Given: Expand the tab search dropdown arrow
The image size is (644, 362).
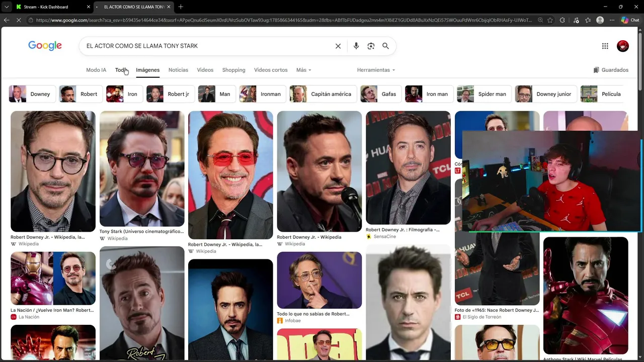Looking at the screenshot, I should pyautogui.click(x=7, y=7).
